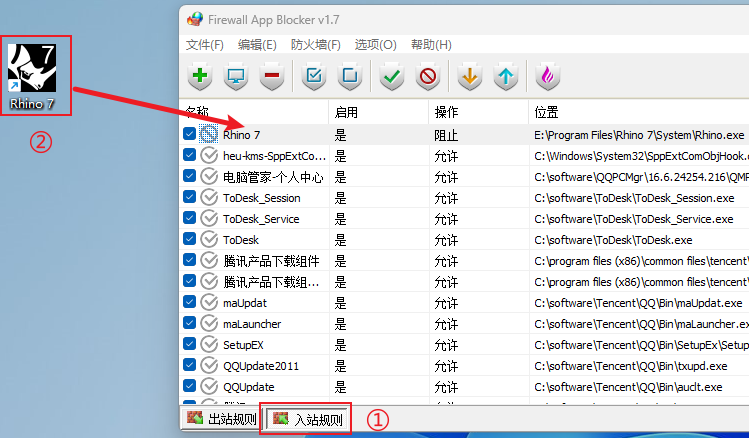Viewport: 749px width, 438px height.
Task: Toggle the QQUpdate rule checkbox
Action: point(189,386)
